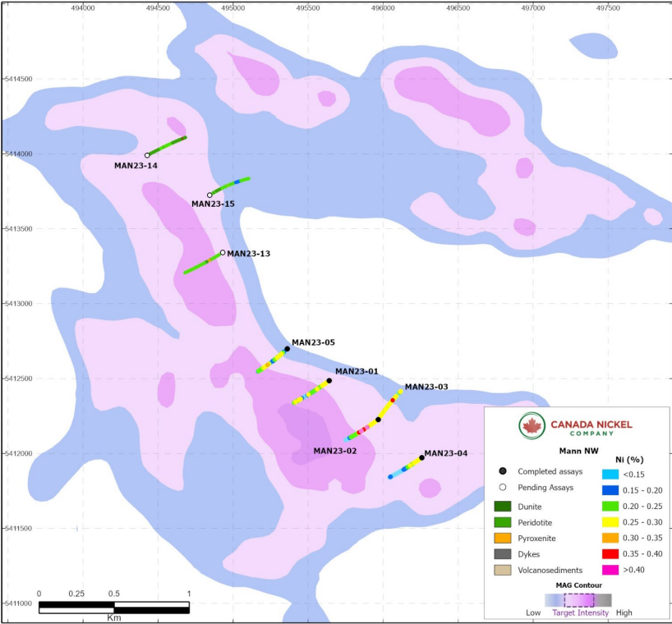Select the MAN23-05 completed assay black dot
The width and height of the screenshot is (672, 624).
coord(287,349)
